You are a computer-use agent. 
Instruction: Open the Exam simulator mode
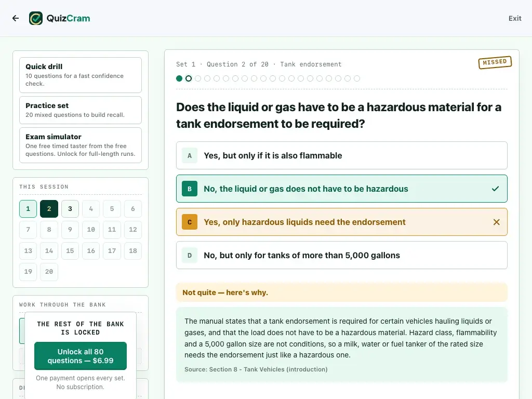(x=81, y=145)
